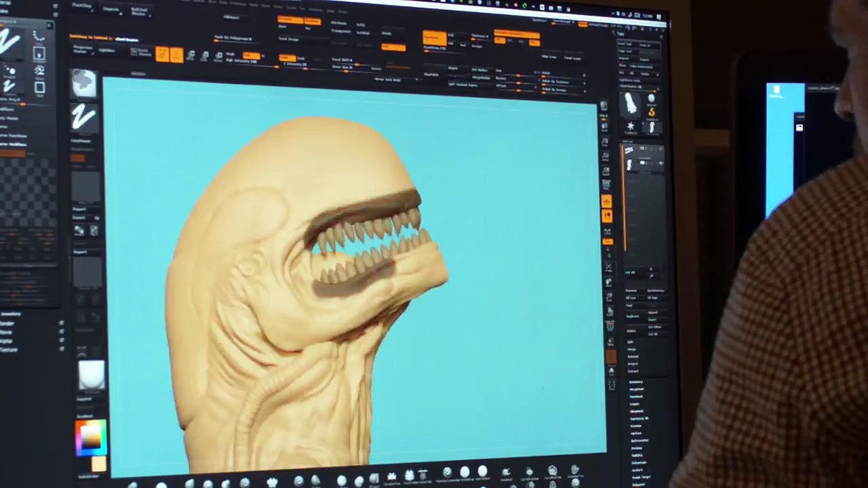Open the empty texture slot in left tray

88,272
